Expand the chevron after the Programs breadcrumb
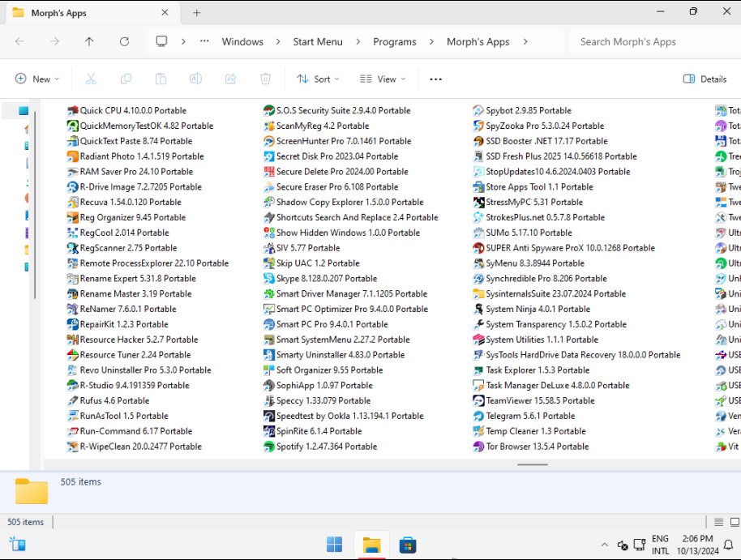The height and width of the screenshot is (560, 741). (431, 41)
